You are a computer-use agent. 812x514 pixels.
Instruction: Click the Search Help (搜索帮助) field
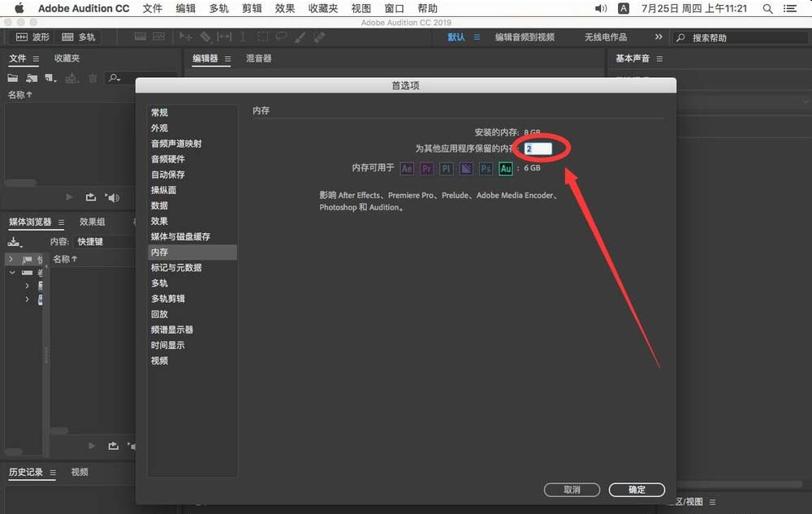[x=741, y=37]
